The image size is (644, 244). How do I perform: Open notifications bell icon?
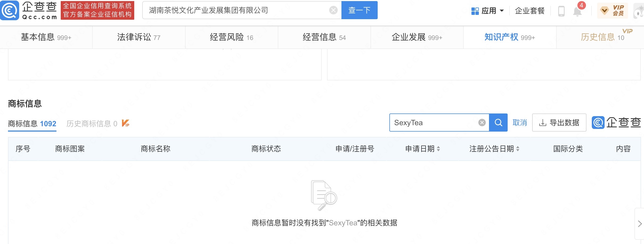point(577,11)
